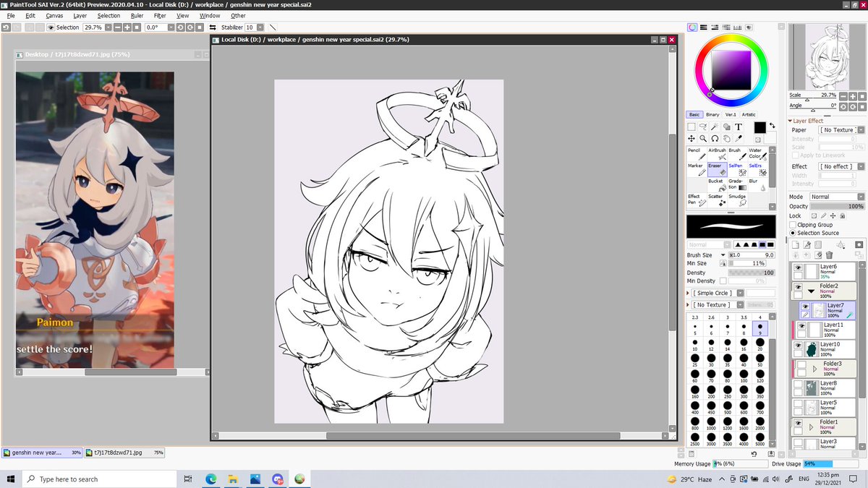
Task: Select the SelPen tool
Action: click(x=736, y=170)
